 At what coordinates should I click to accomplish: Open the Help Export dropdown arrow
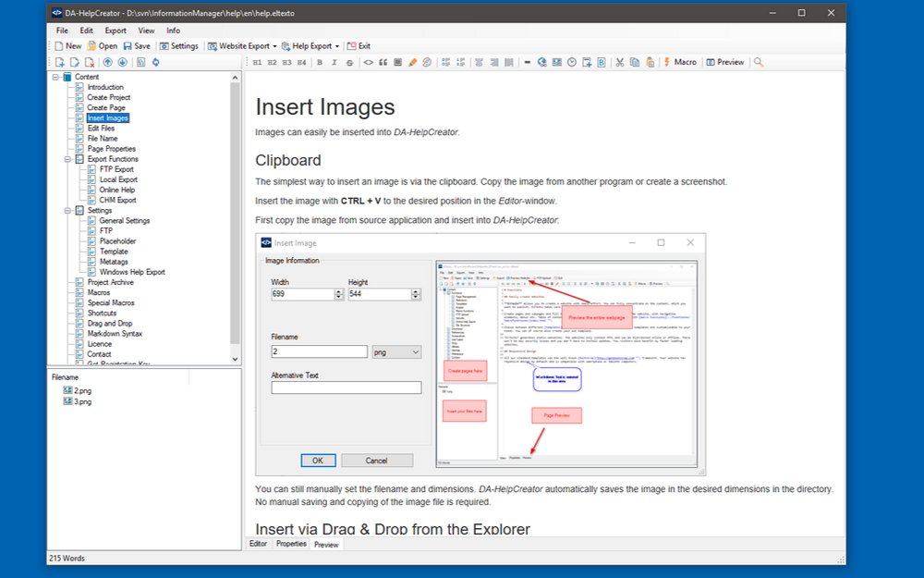(337, 46)
